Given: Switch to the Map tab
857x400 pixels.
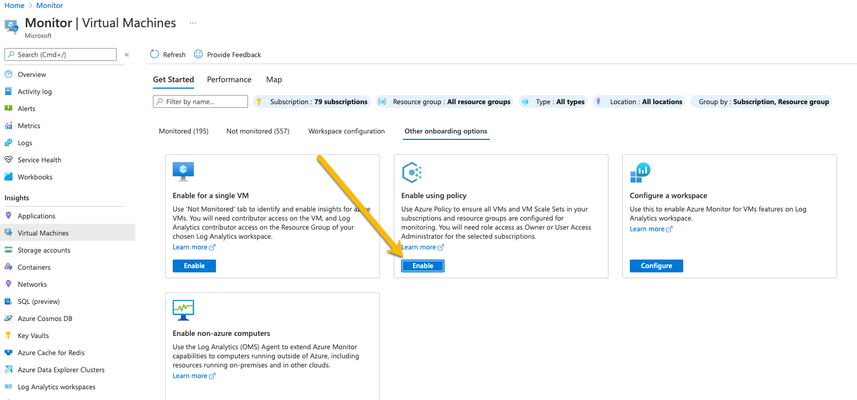Looking at the screenshot, I should coord(274,80).
